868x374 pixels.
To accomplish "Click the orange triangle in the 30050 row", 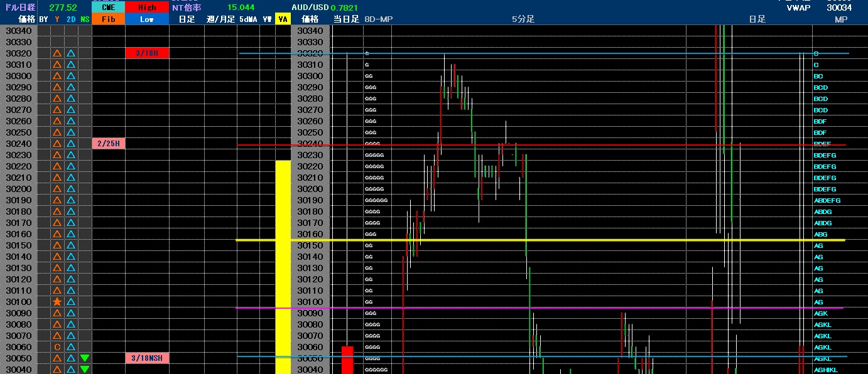I will coord(57,358).
